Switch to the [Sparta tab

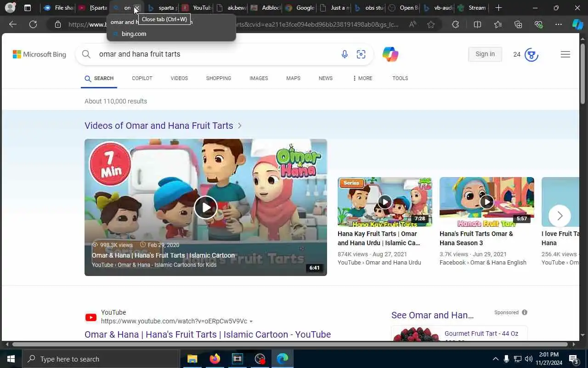coord(92,8)
